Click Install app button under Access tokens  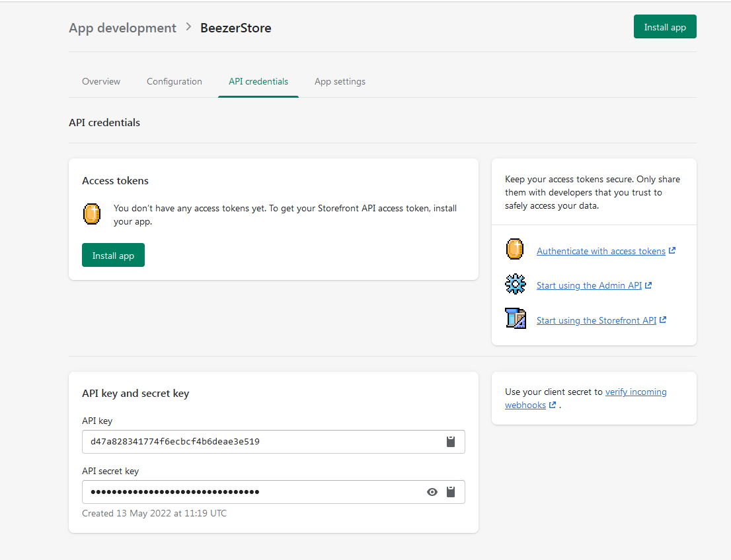[113, 256]
